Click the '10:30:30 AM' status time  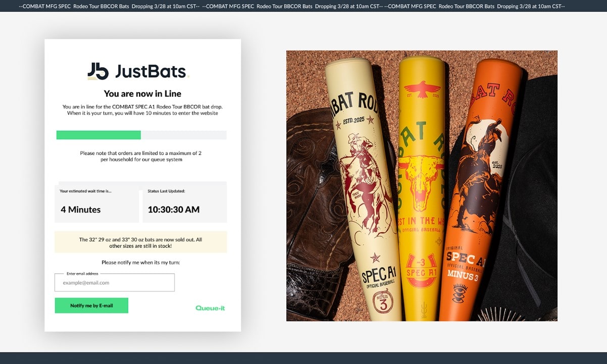[x=174, y=210]
